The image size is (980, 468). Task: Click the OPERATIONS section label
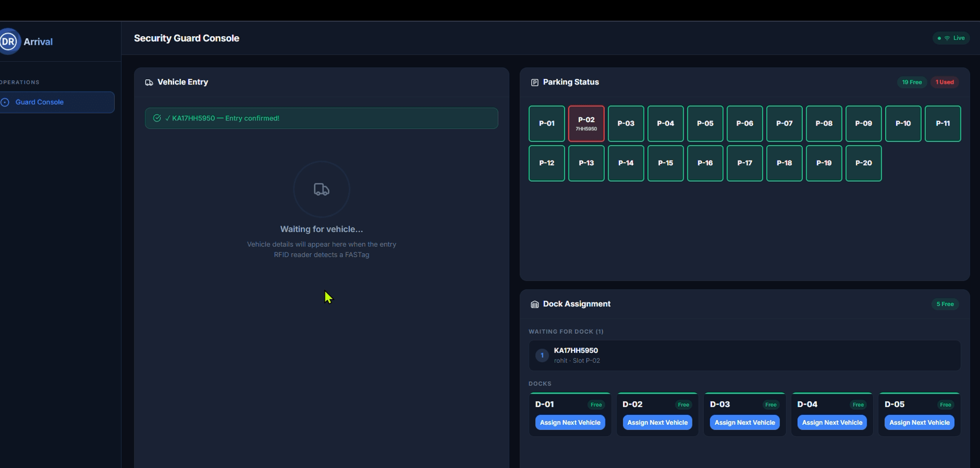click(20, 82)
